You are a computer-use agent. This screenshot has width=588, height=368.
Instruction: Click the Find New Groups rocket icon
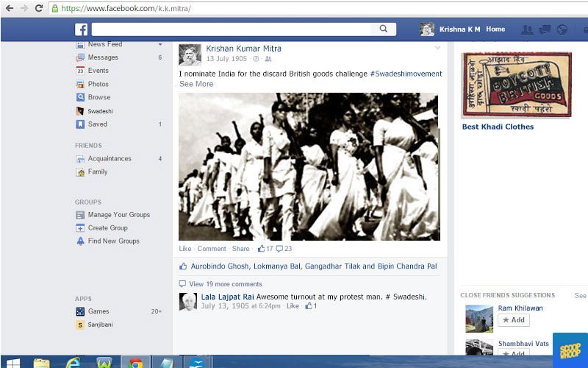(x=80, y=241)
